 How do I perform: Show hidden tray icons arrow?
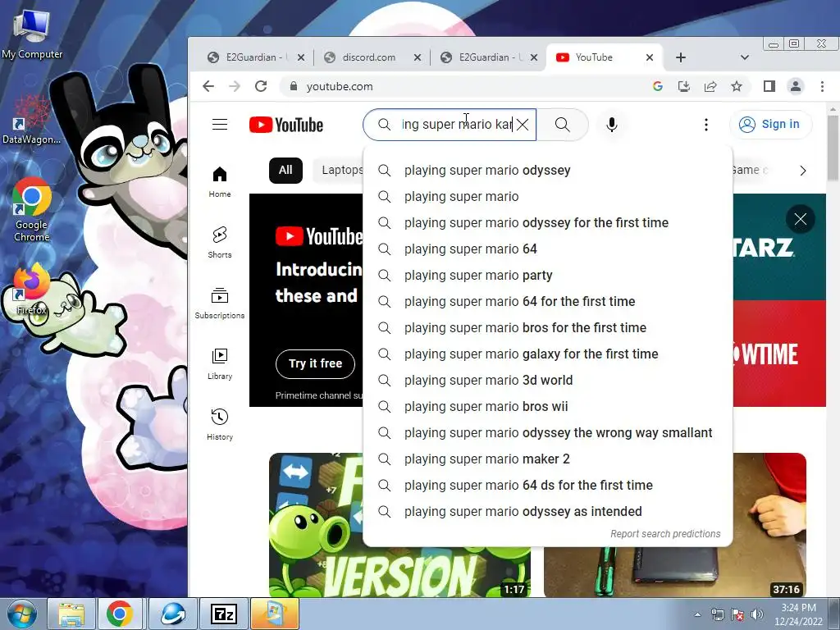click(697, 614)
